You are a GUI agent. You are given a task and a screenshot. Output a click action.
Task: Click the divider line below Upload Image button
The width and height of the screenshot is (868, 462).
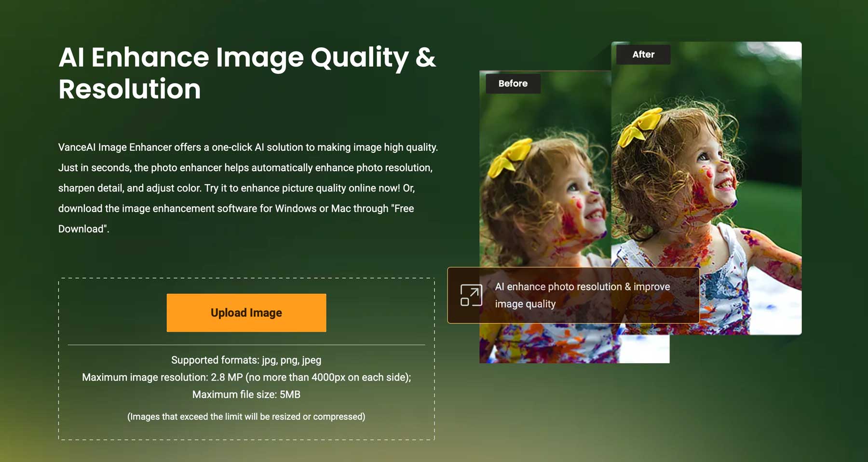pyautogui.click(x=246, y=345)
